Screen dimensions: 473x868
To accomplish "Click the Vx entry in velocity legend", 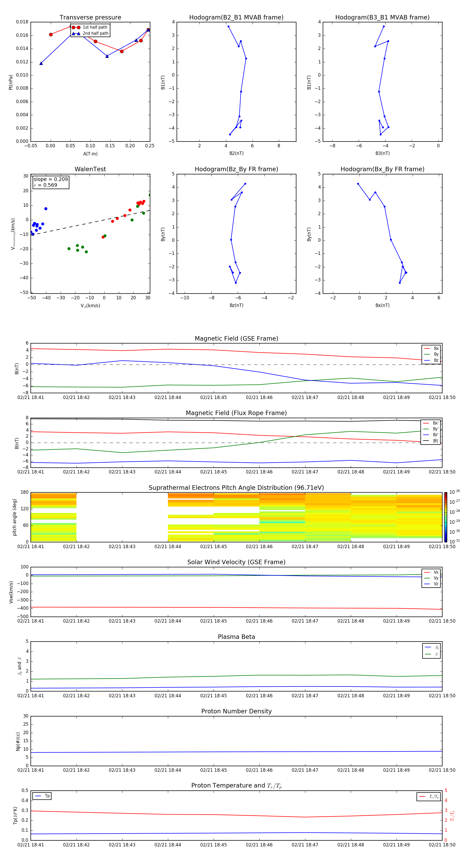I will click(431, 572).
